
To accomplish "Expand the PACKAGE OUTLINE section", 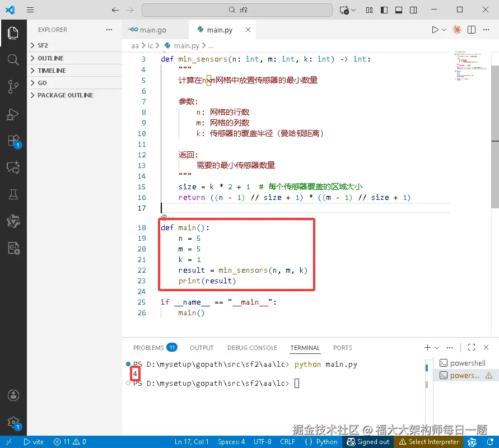I will (x=74, y=95).
